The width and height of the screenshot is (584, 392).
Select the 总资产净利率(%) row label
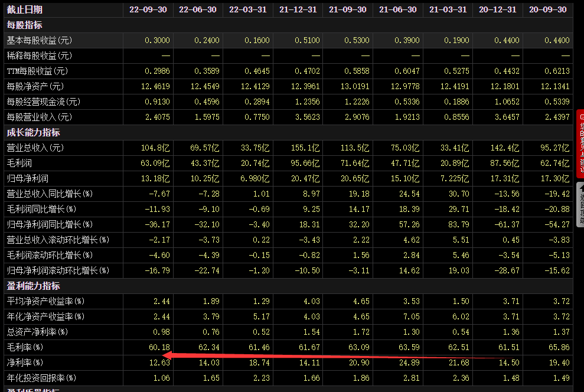[37, 332]
